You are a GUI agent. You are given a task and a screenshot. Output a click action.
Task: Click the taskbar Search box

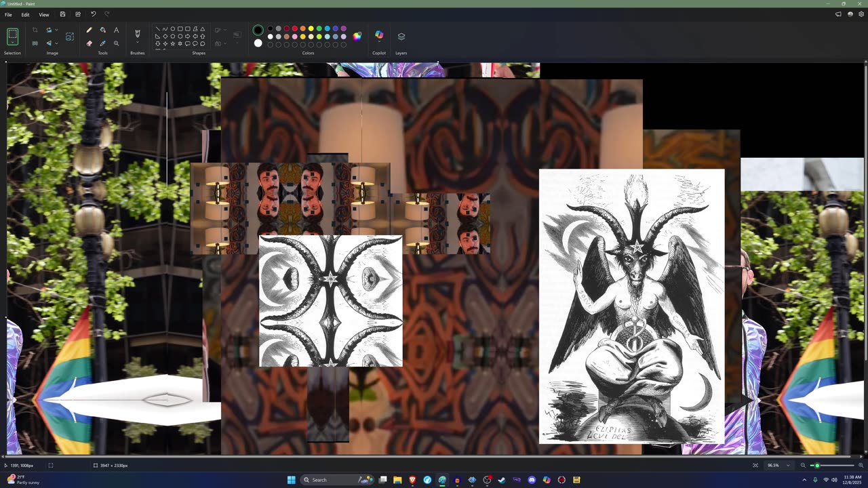[338, 480]
